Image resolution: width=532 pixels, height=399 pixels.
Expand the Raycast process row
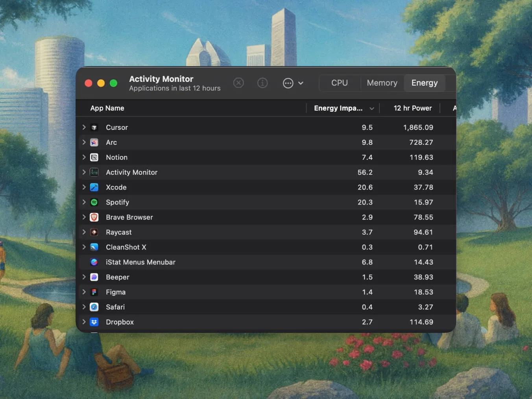pyautogui.click(x=84, y=232)
